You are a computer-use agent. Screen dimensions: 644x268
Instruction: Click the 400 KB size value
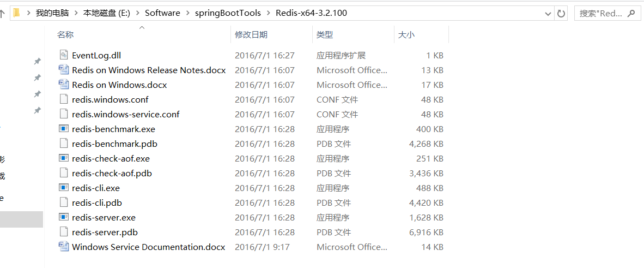(x=430, y=129)
